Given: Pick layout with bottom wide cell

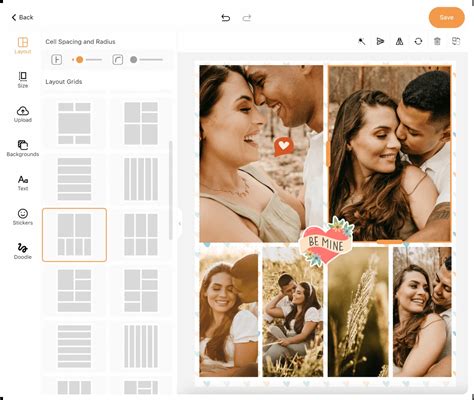Looking at the screenshot, I should 74,291.
